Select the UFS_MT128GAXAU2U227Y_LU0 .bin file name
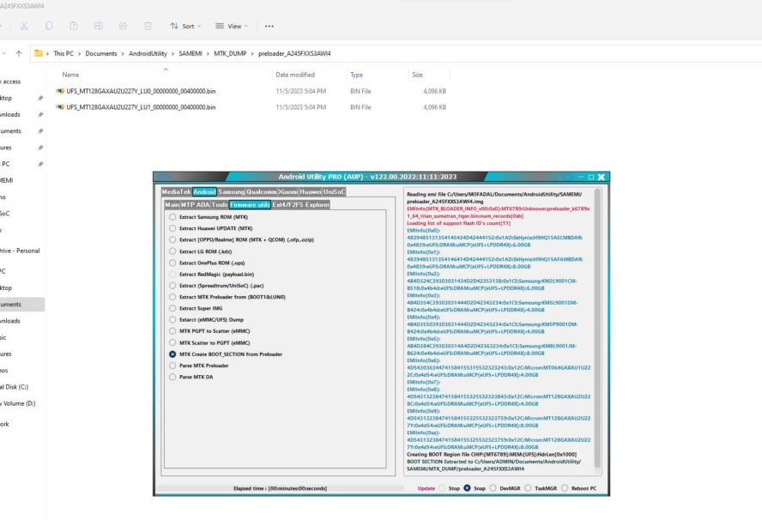The width and height of the screenshot is (762, 532). (x=141, y=91)
